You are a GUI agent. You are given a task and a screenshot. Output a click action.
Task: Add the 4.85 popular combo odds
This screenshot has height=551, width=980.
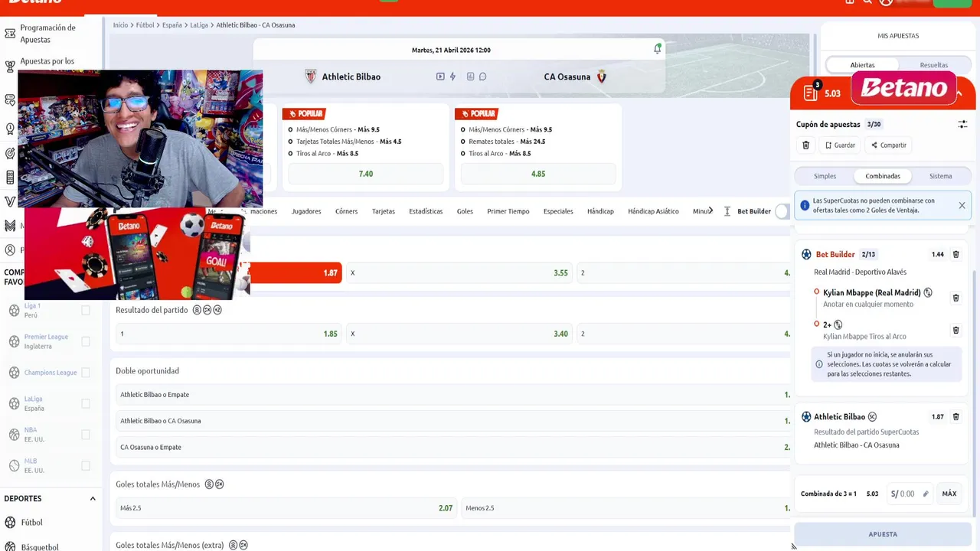click(538, 174)
